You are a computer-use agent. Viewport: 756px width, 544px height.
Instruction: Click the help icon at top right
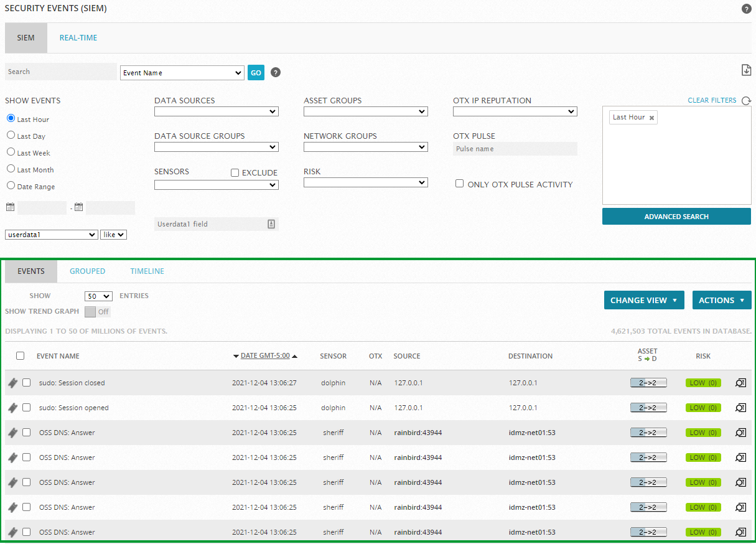pos(746,9)
